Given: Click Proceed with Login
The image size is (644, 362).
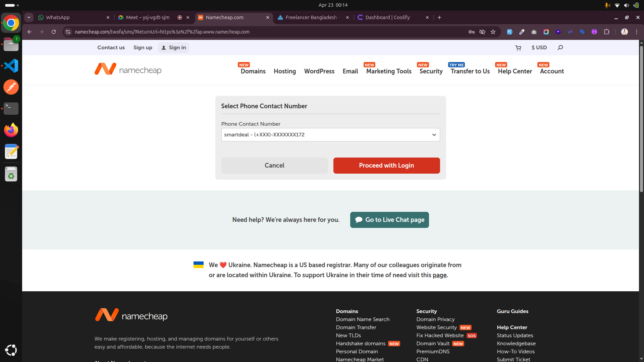Looking at the screenshot, I should click(386, 166).
